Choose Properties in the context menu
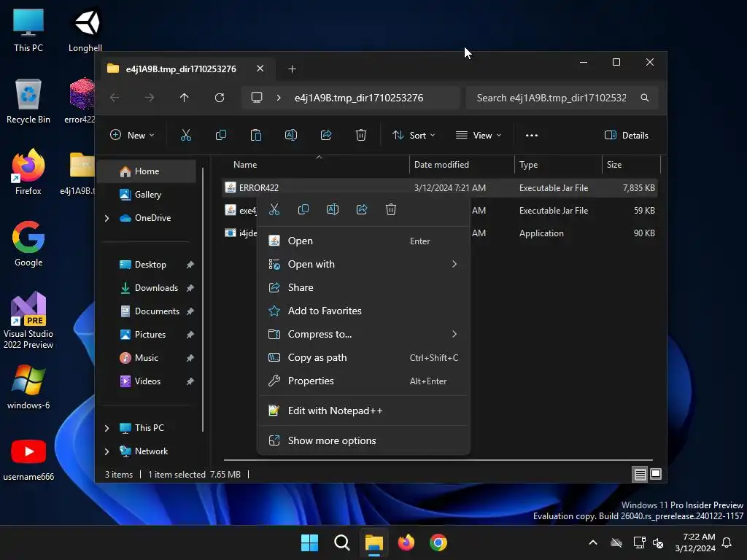Viewport: 747px width, 560px height. click(363, 381)
